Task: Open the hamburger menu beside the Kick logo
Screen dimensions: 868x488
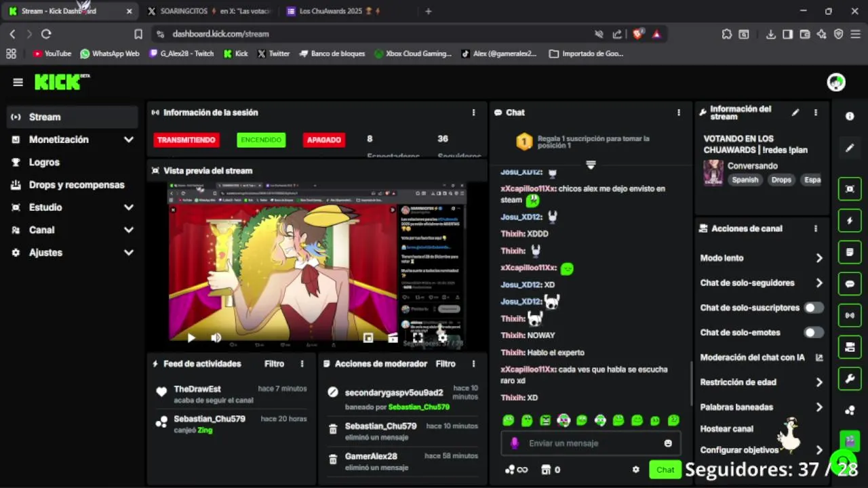Action: [x=18, y=82]
